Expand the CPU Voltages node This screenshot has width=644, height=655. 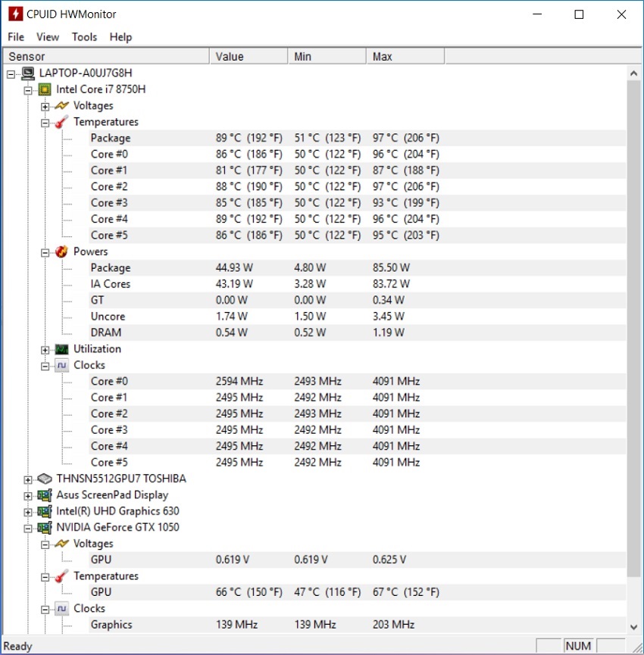pos(45,107)
